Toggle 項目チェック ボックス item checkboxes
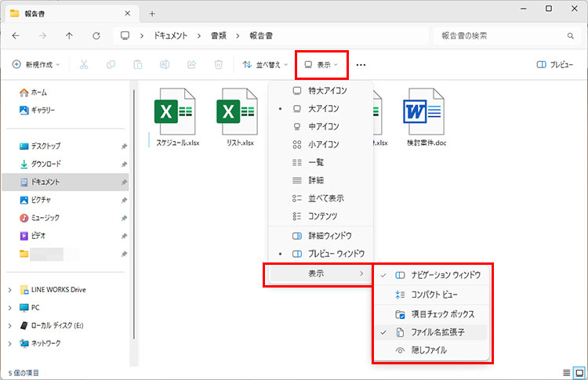The image size is (588, 380). click(x=442, y=313)
